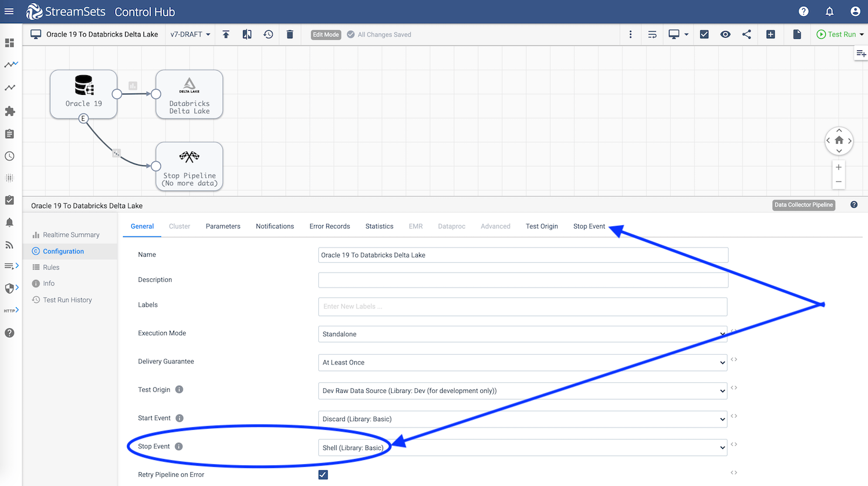Image resolution: width=868 pixels, height=486 pixels.
Task: Switch to the Error Records tab
Action: point(330,226)
